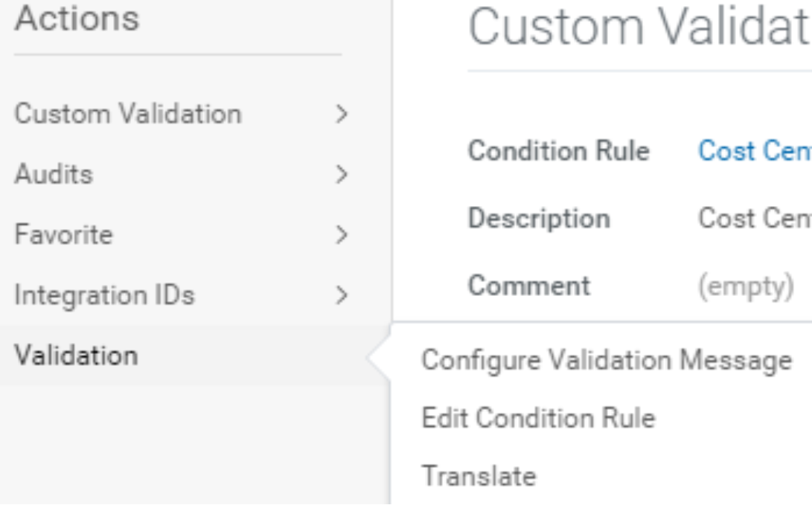Expand the arrow beside Audits
This screenshot has width=812, height=505.
point(342,174)
